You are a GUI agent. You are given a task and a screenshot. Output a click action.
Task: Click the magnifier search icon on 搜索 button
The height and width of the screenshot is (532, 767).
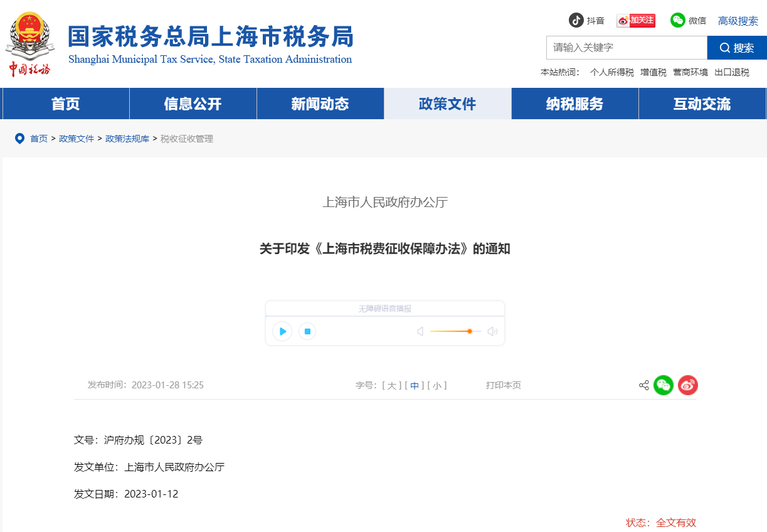[724, 48]
